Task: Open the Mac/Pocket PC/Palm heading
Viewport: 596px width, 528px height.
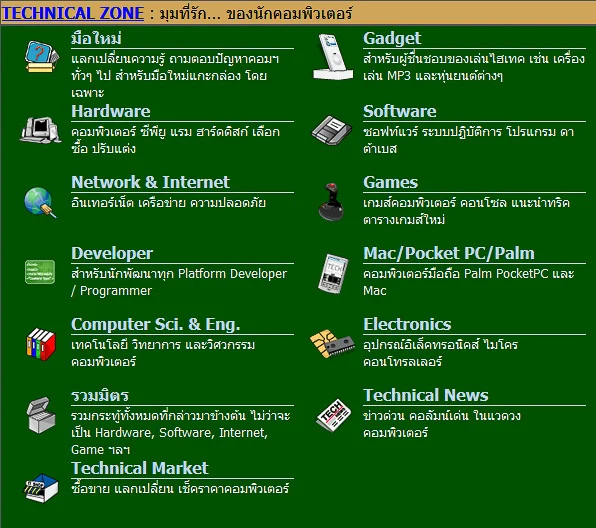Action: pyautogui.click(x=449, y=253)
